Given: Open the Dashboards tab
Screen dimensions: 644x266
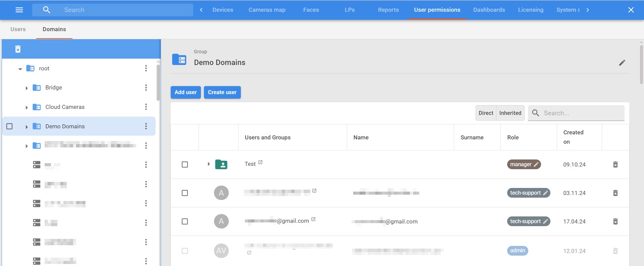Looking at the screenshot, I should tap(489, 10).
